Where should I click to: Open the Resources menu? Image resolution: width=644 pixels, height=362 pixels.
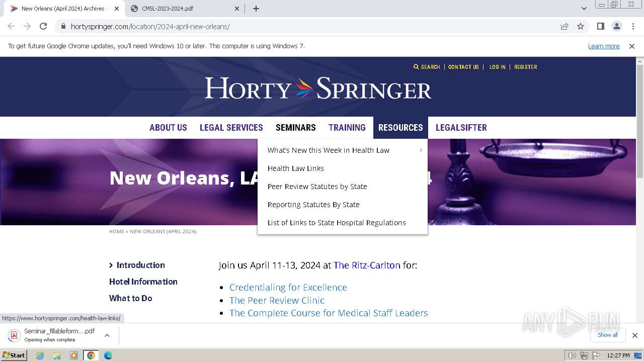[x=400, y=128]
